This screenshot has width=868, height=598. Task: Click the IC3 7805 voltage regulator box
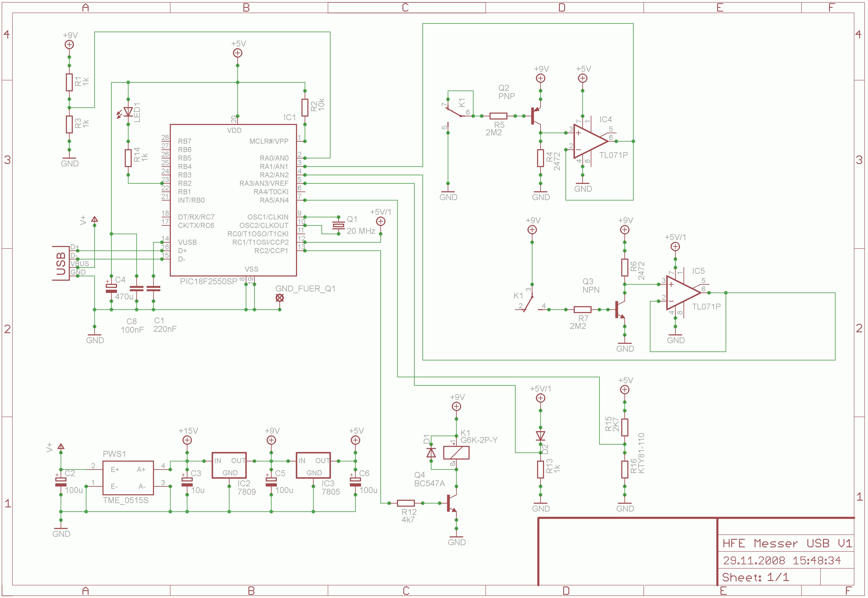313,465
